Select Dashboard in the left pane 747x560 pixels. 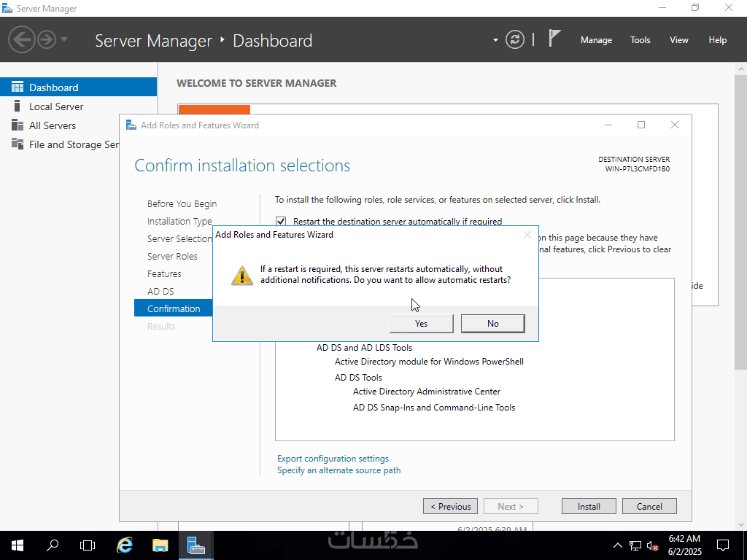pos(78,87)
